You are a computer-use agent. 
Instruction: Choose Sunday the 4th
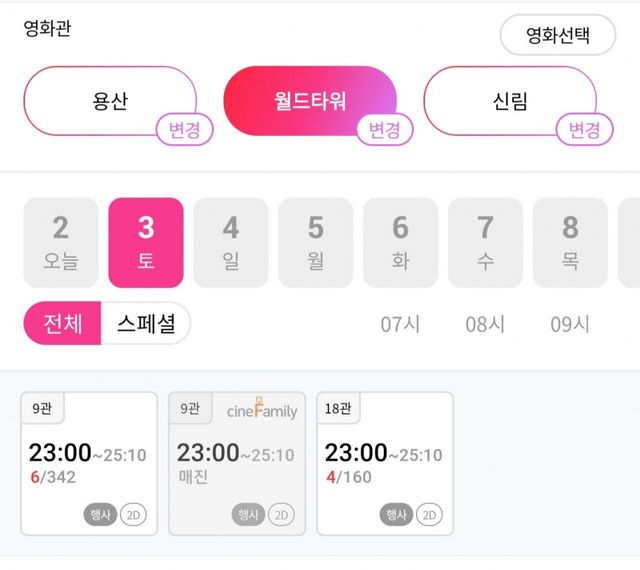(x=231, y=242)
